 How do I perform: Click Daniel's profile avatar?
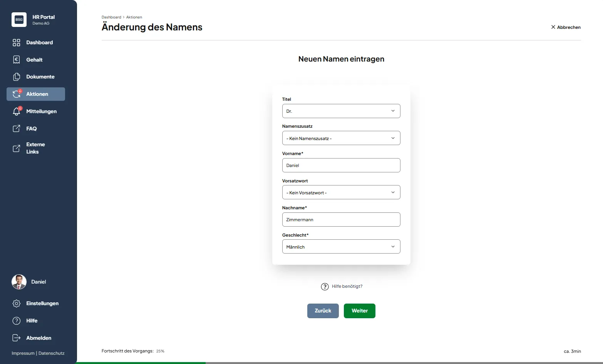[19, 282]
